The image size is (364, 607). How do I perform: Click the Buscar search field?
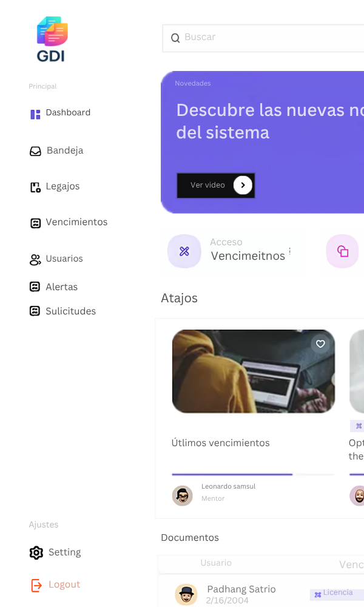tap(263, 38)
